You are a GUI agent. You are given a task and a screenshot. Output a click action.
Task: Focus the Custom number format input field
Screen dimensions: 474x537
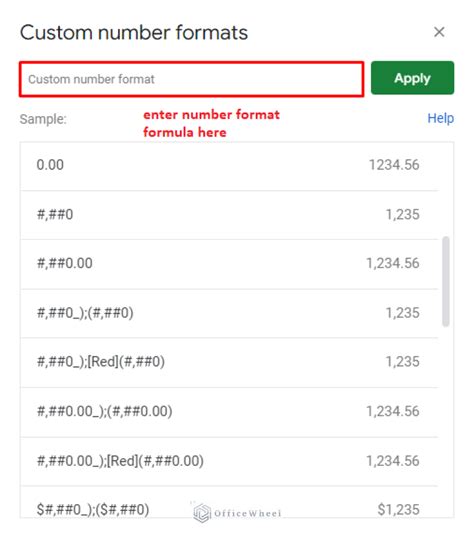tap(191, 79)
